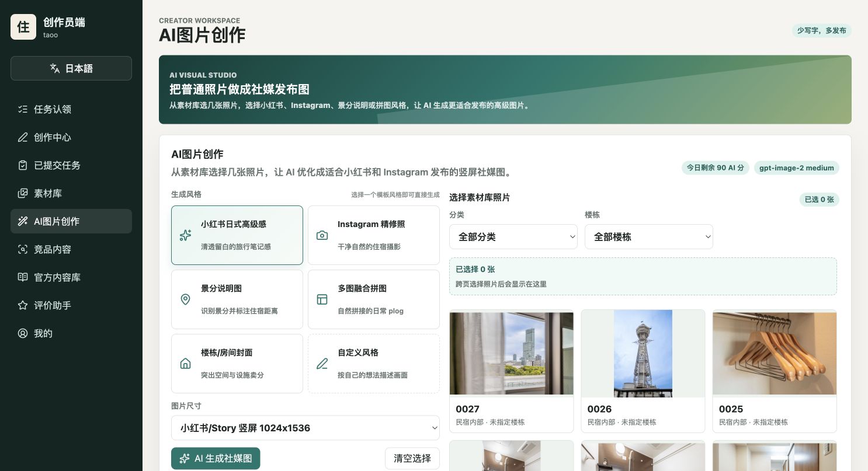The height and width of the screenshot is (471, 868).
Task: Choose the 楼栋/房间封面 style
Action: 237,364
